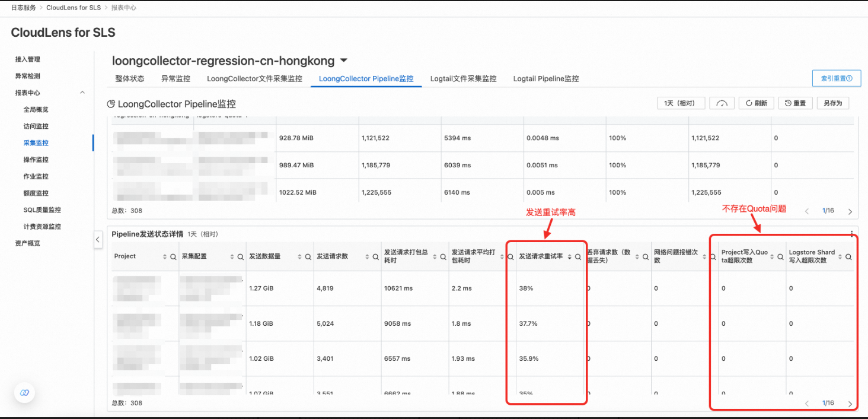
Task: Select LoongCollector Pipeline监控 tab
Action: click(366, 78)
